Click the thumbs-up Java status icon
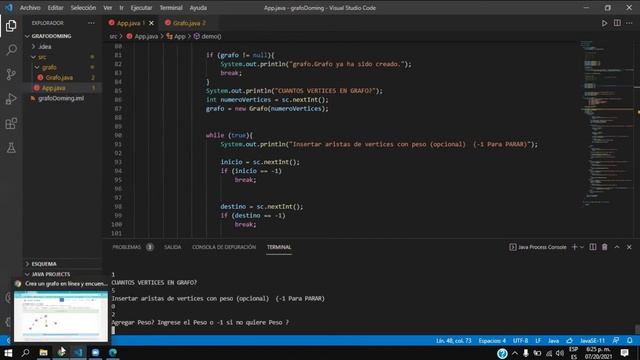The width and height of the screenshot is (640, 360). click(569, 340)
